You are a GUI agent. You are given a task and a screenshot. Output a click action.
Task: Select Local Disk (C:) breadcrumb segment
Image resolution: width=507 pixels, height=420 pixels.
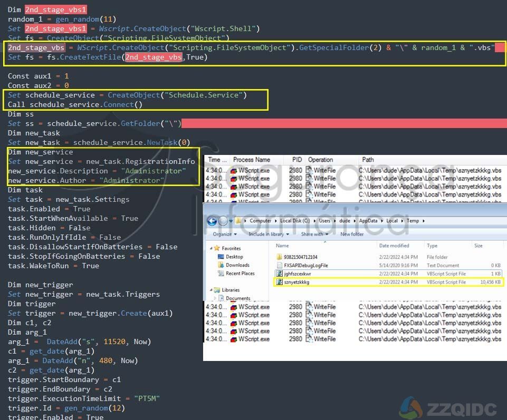[x=294, y=221]
